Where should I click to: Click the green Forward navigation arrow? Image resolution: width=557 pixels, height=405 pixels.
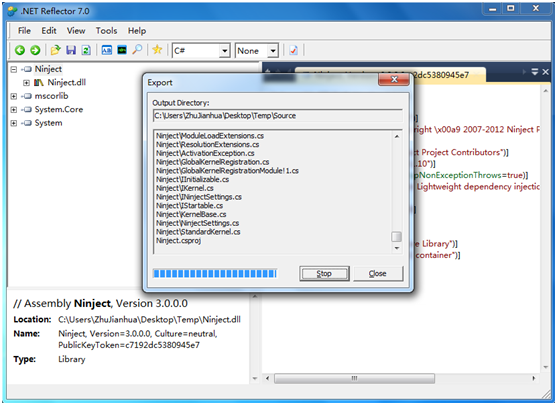click(x=35, y=50)
